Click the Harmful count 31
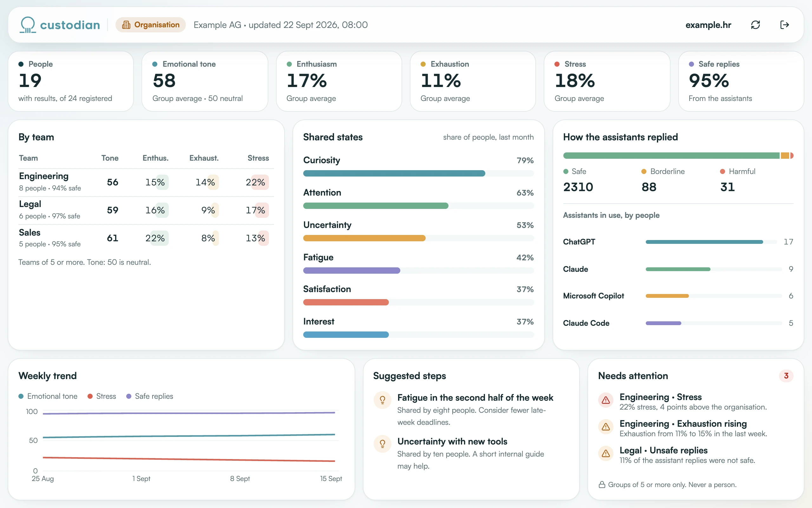 point(727,187)
